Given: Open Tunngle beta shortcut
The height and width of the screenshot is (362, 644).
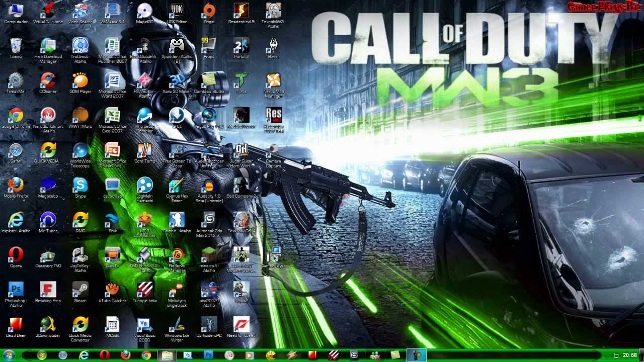Looking at the screenshot, I should 145,292.
